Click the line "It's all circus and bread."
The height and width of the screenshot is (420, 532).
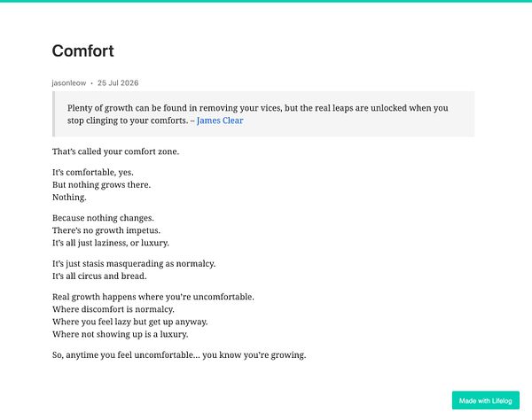tap(99, 276)
